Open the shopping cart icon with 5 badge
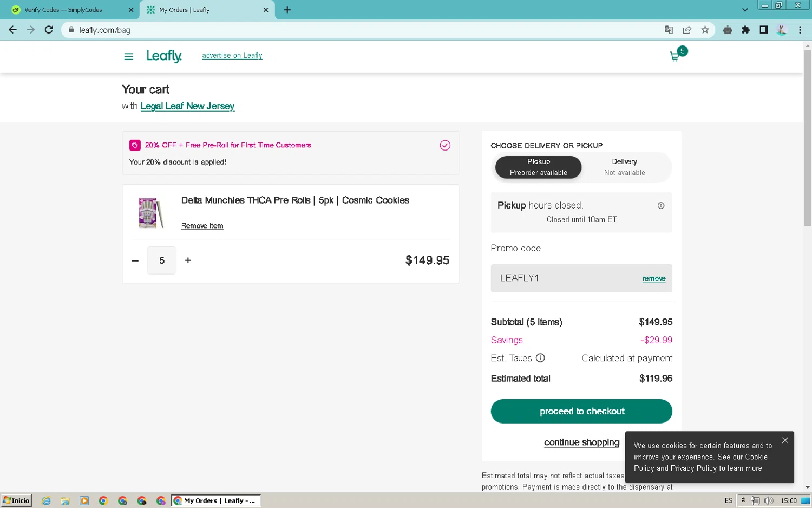 pyautogui.click(x=678, y=55)
